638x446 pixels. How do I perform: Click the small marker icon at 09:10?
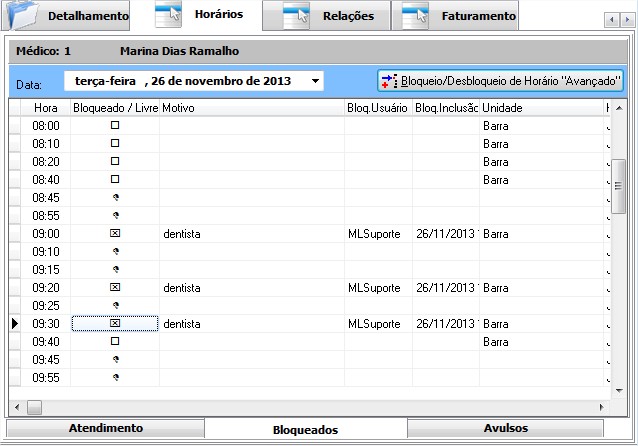115,252
